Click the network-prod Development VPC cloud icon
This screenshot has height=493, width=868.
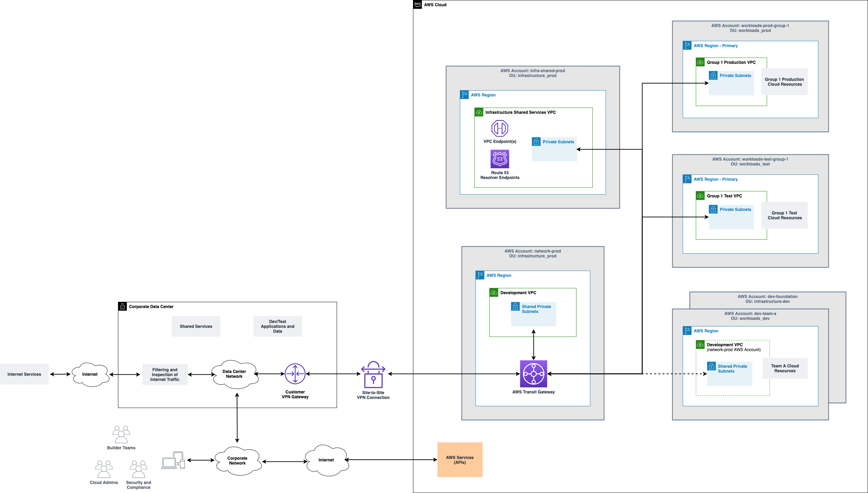[494, 292]
